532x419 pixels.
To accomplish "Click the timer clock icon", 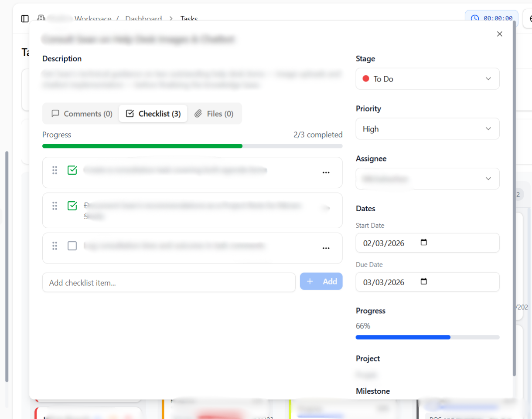I will (x=474, y=19).
